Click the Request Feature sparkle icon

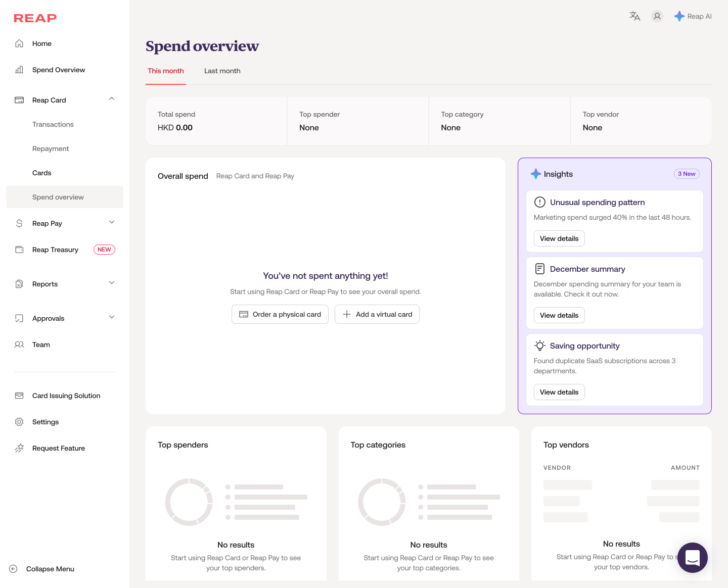(19, 448)
